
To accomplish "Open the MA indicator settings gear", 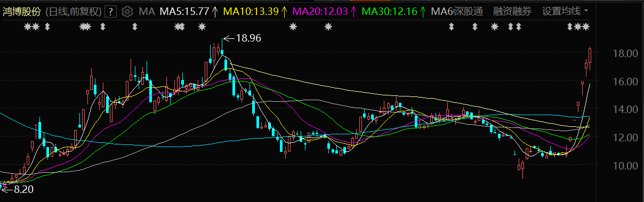I will tap(127, 11).
